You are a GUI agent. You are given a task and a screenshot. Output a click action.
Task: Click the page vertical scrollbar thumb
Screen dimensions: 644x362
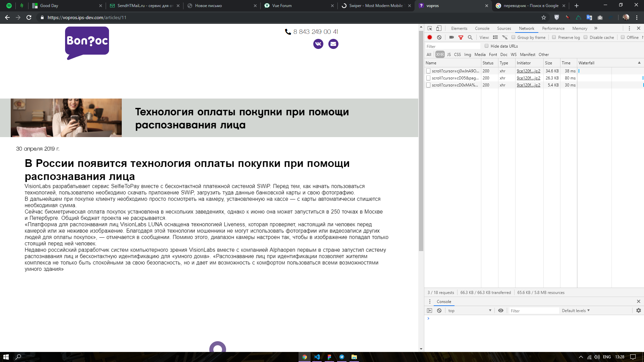421,141
